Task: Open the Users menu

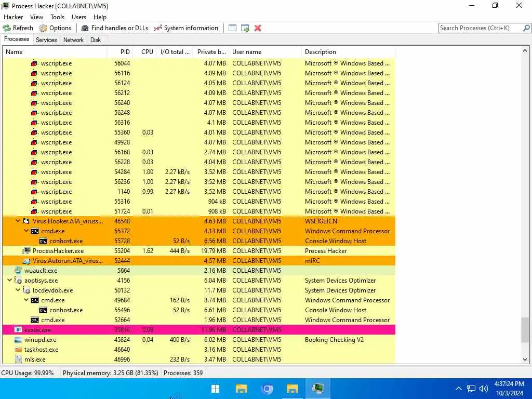Action: pyautogui.click(x=79, y=17)
